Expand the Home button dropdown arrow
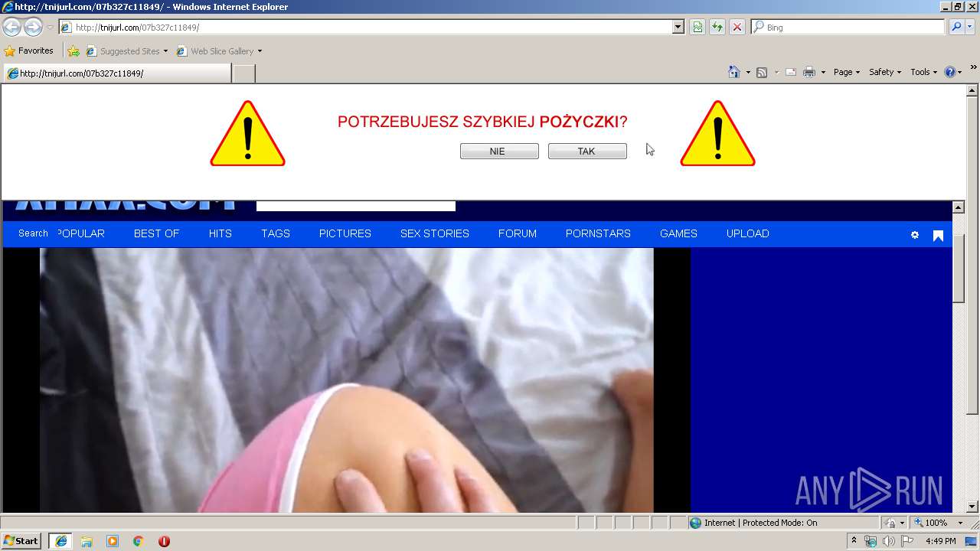 [x=748, y=72]
